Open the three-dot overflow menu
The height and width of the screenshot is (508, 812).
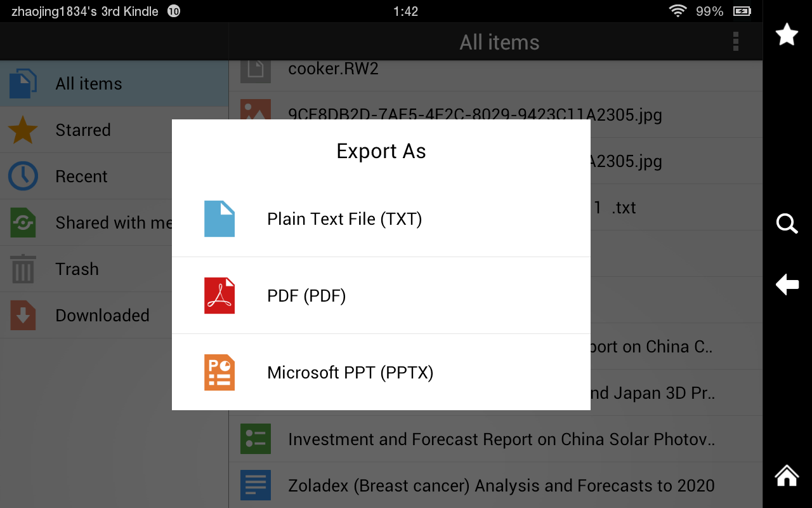coord(735,42)
